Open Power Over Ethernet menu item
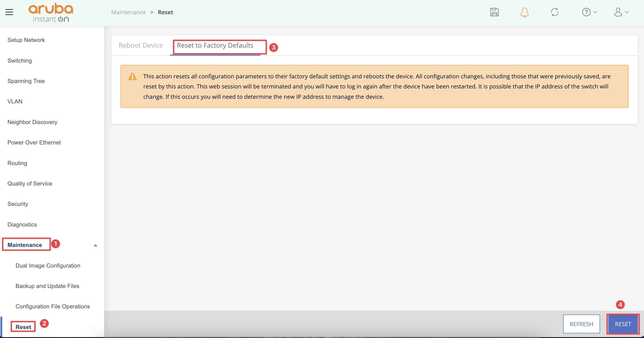This screenshot has height=338, width=644. click(x=34, y=142)
